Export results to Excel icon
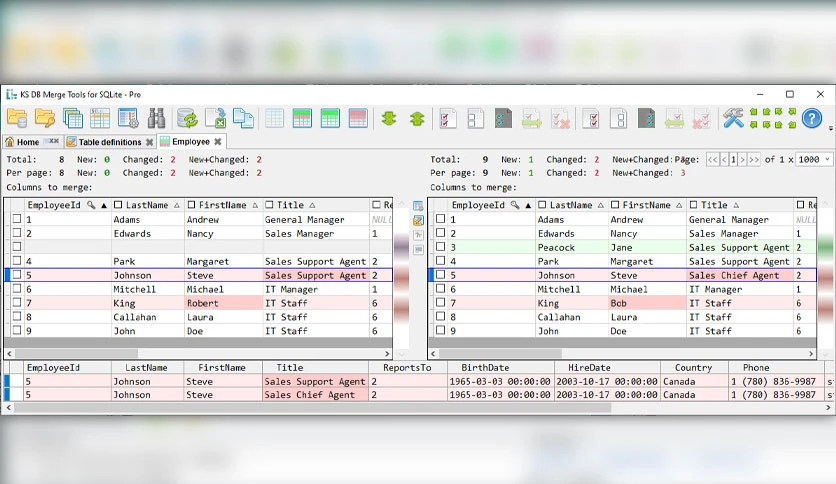The height and width of the screenshot is (484, 836). click(x=215, y=118)
